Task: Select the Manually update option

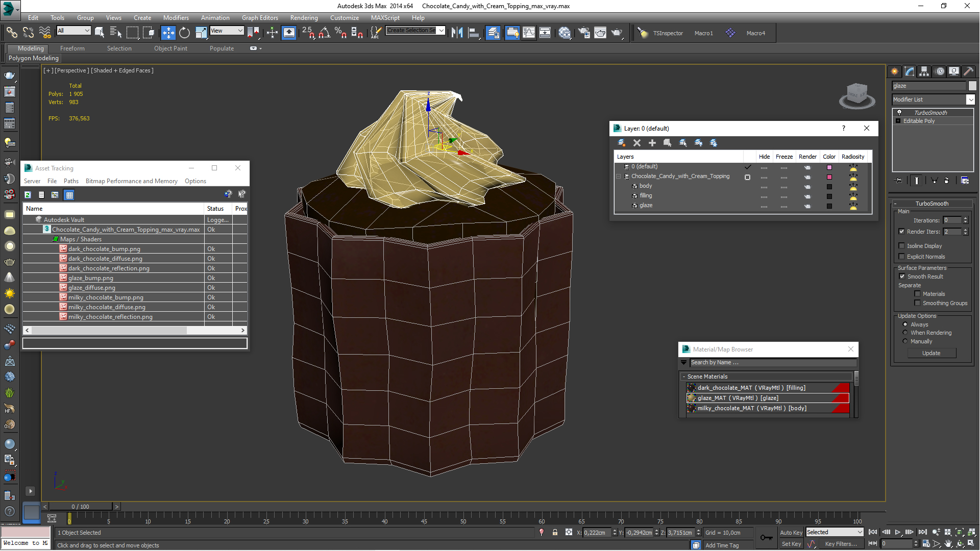Action: [905, 341]
